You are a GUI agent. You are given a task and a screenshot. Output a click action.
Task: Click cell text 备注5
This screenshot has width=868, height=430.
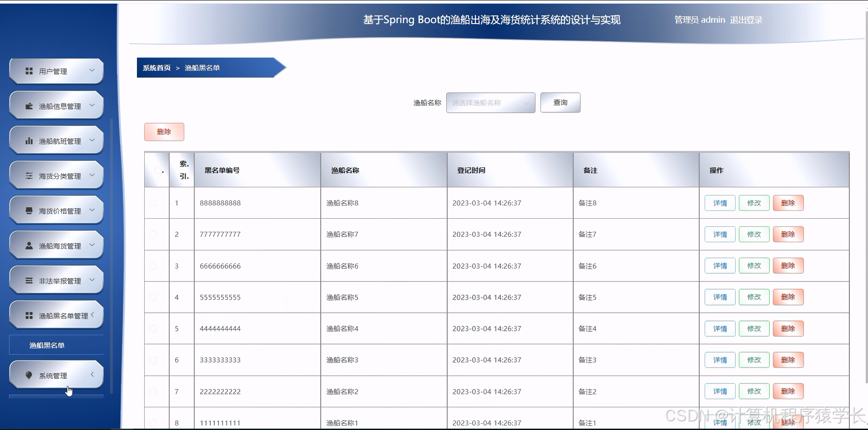click(x=587, y=297)
